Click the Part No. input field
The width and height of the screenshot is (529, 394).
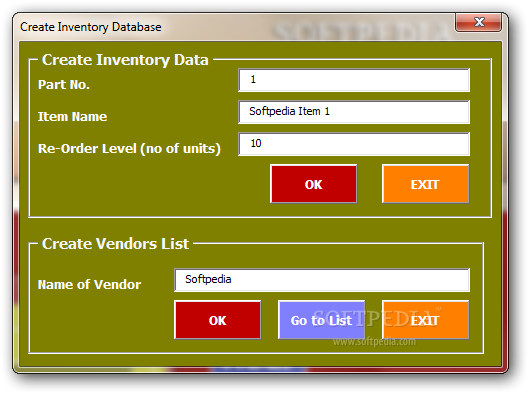[x=354, y=80]
